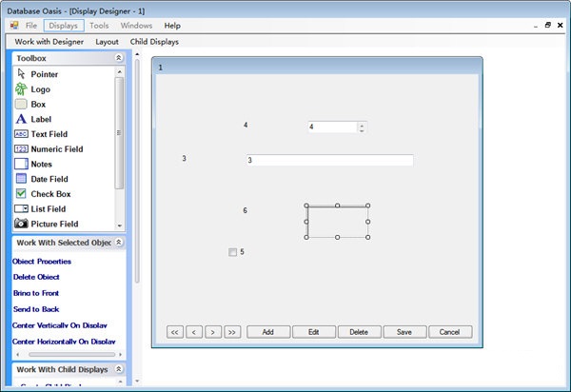Open the Child Displays submenu
This screenshot has width=571, height=392.
[x=154, y=42]
